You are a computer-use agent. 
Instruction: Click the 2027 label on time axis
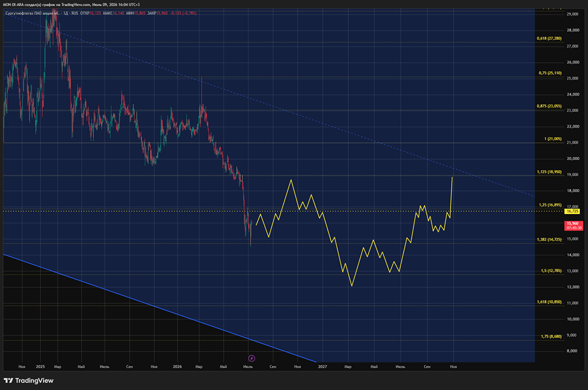[x=322, y=366]
